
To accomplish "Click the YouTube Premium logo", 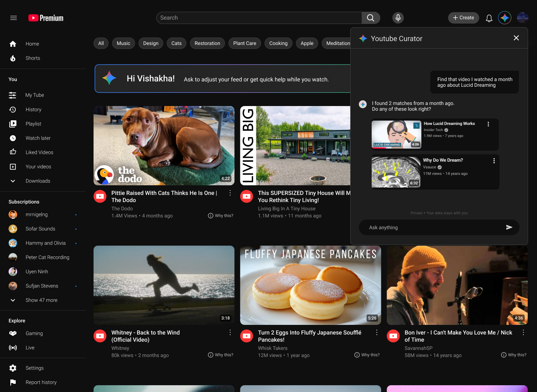I will click(45, 17).
